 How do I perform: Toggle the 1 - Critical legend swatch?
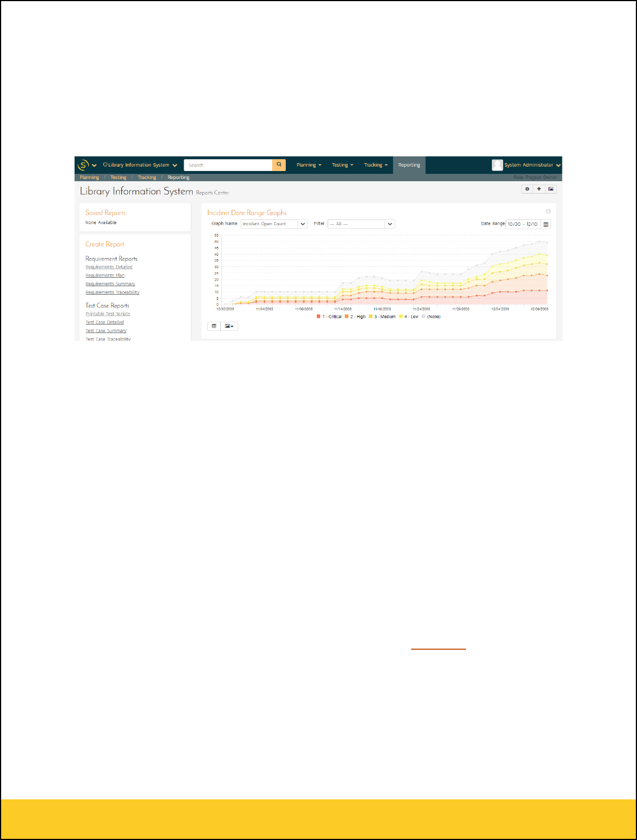[x=319, y=317]
